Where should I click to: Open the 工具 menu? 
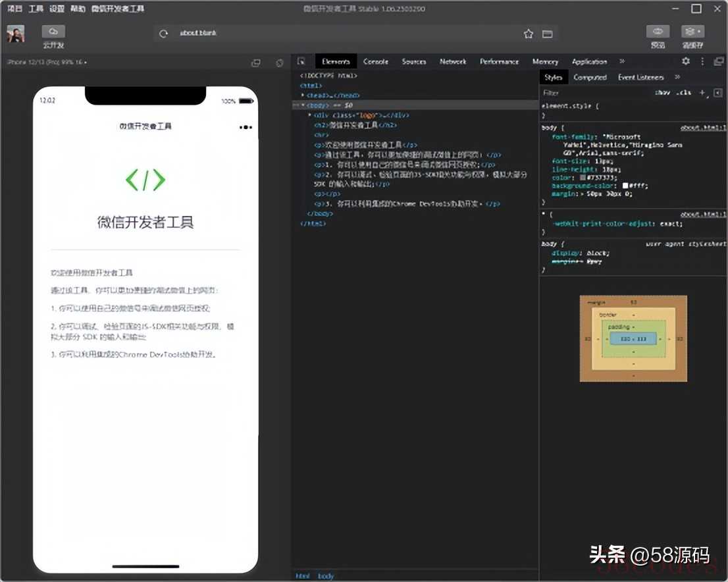tap(36, 9)
